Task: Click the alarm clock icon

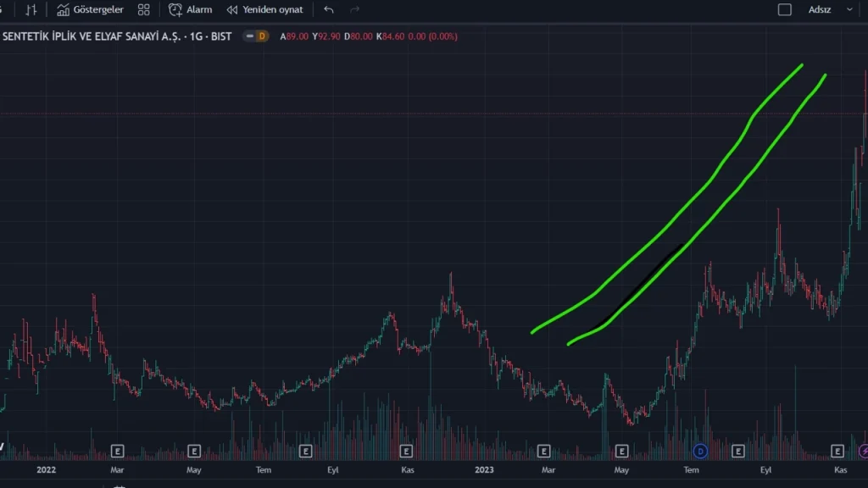Action: [x=175, y=10]
